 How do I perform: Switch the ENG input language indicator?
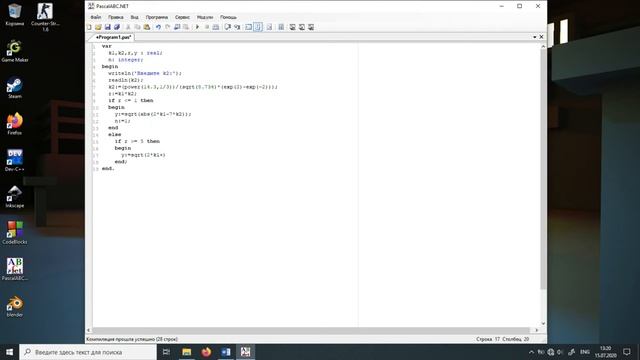pos(585,352)
